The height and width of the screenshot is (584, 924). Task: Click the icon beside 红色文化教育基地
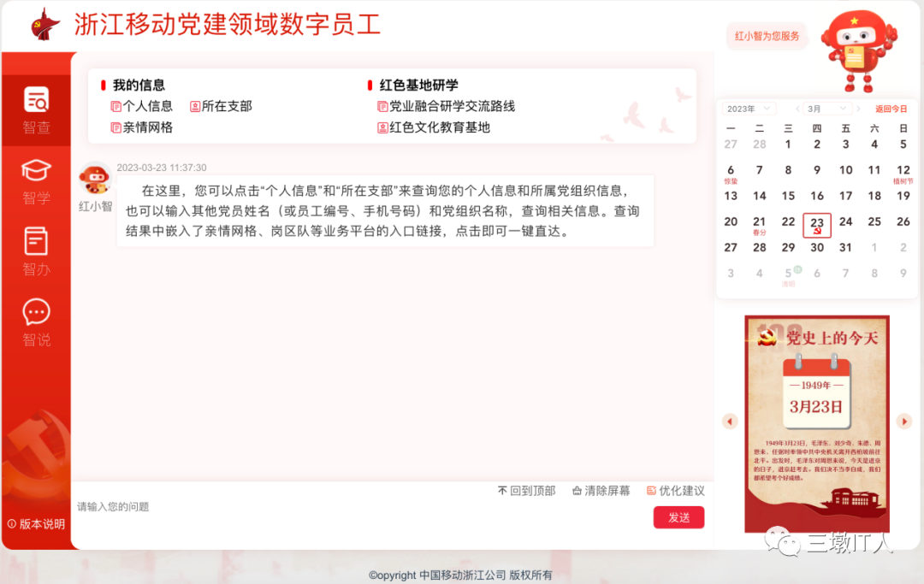coord(382,127)
